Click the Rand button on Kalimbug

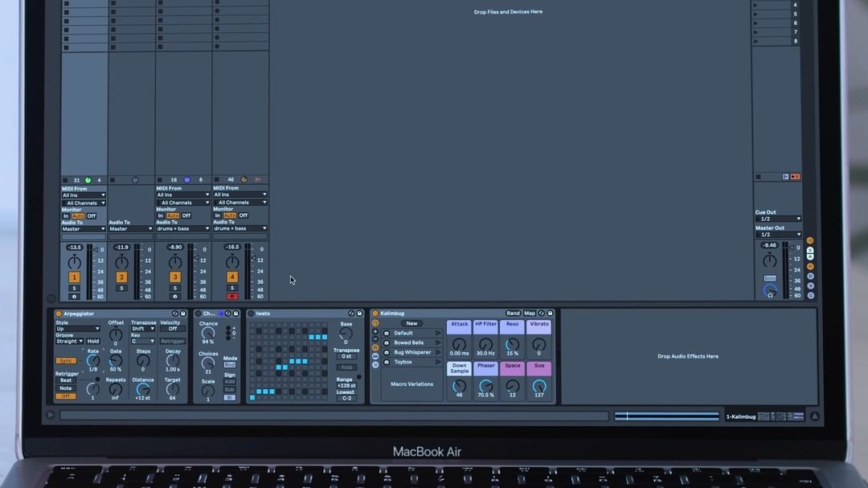click(513, 314)
